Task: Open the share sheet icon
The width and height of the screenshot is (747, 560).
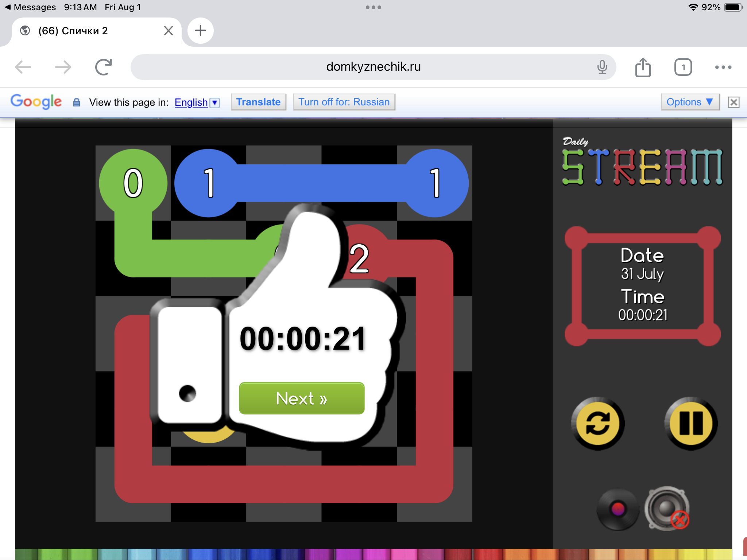Action: [643, 67]
